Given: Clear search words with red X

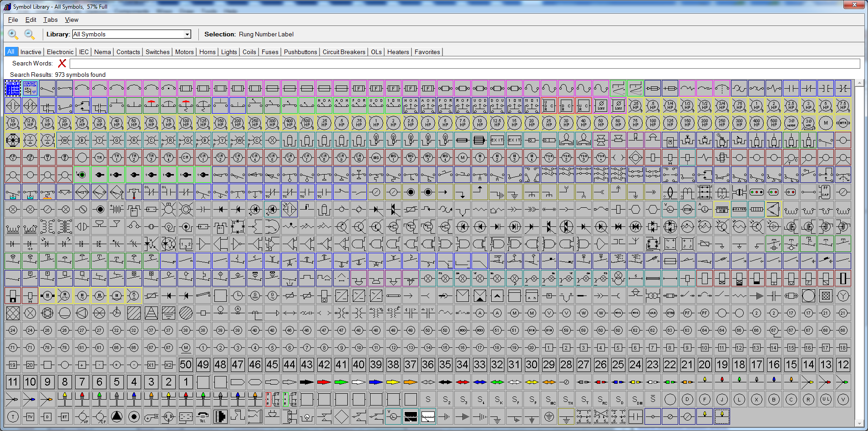Looking at the screenshot, I should [x=62, y=64].
